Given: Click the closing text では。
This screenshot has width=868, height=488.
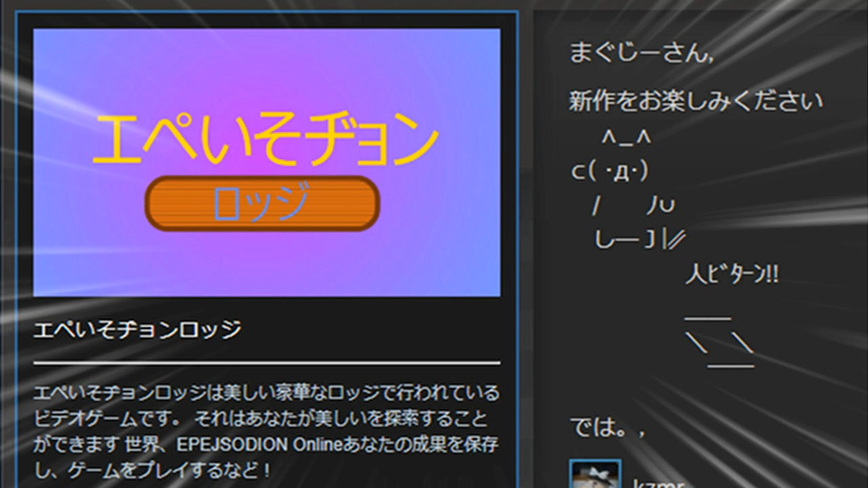Looking at the screenshot, I should (608, 427).
